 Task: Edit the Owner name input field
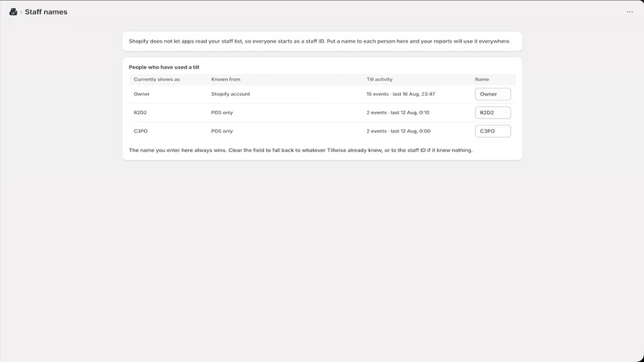click(493, 94)
